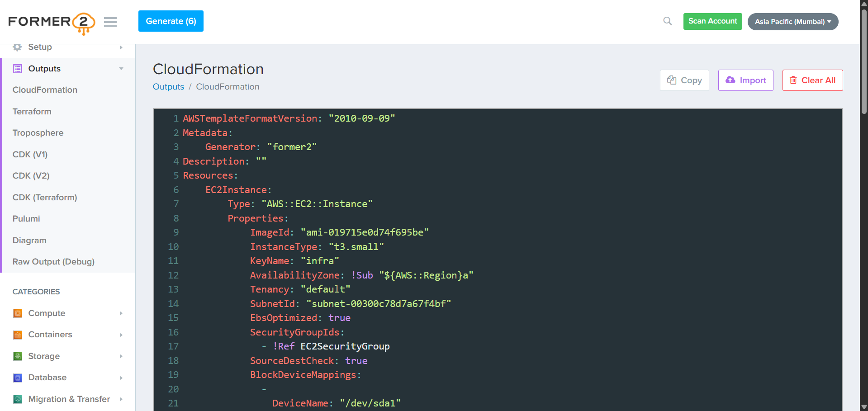
Task: Open Raw Output (Debug) view
Action: pos(53,261)
